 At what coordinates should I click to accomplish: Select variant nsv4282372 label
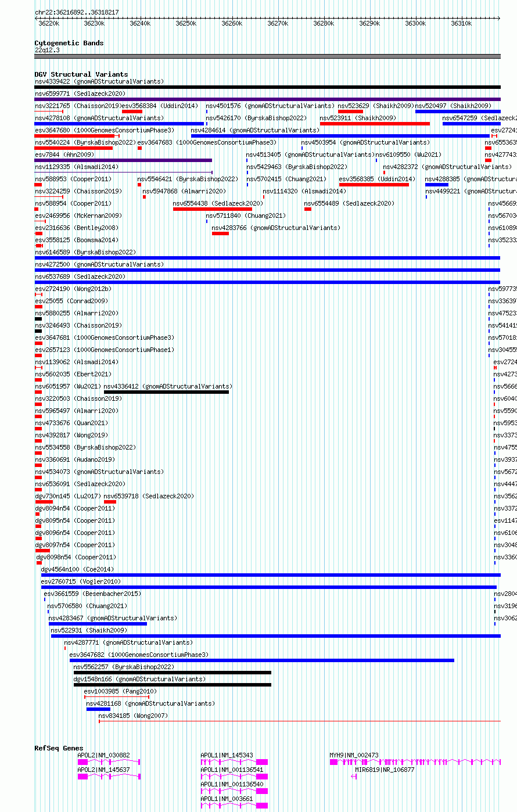coord(447,167)
